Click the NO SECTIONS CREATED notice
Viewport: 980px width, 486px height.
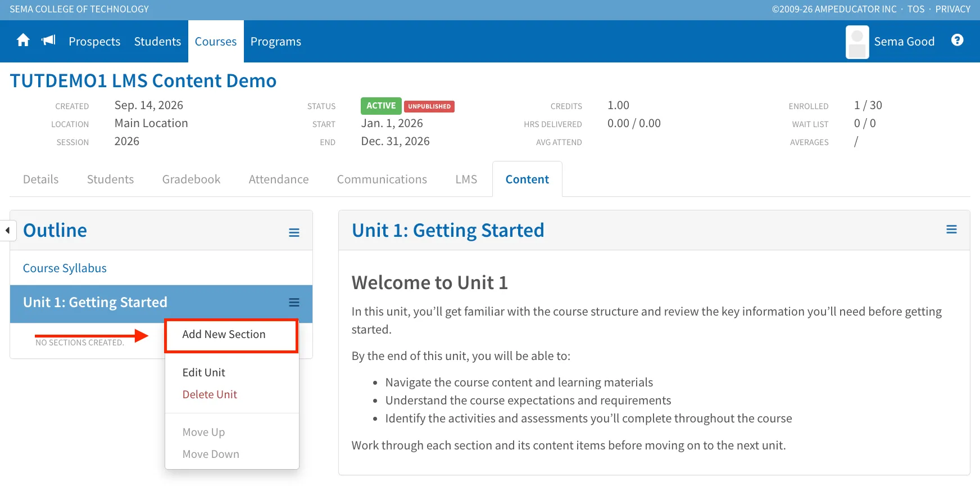click(x=80, y=343)
